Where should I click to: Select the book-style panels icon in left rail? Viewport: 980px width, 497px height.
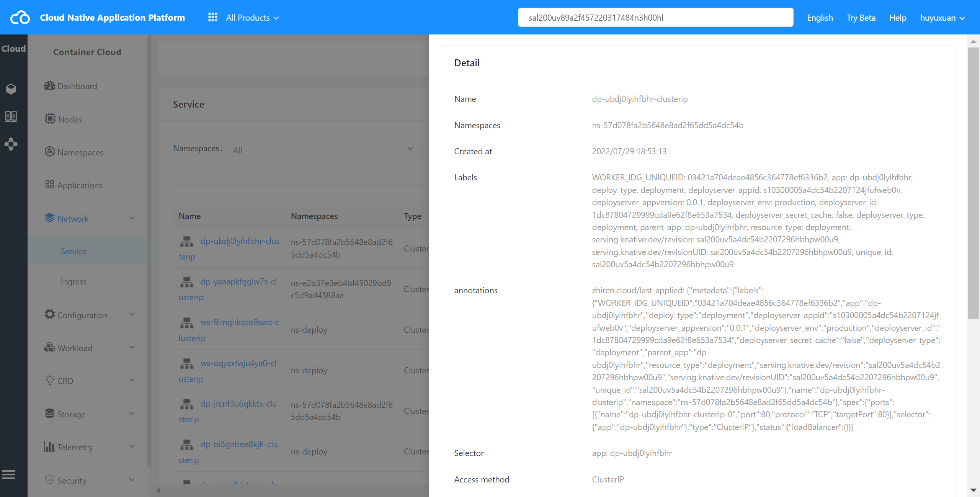coord(11,116)
